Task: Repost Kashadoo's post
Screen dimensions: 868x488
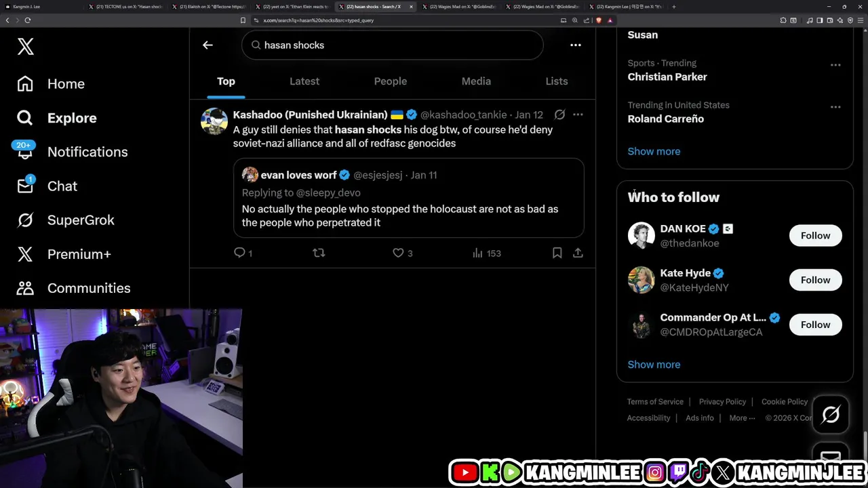Action: click(x=319, y=253)
